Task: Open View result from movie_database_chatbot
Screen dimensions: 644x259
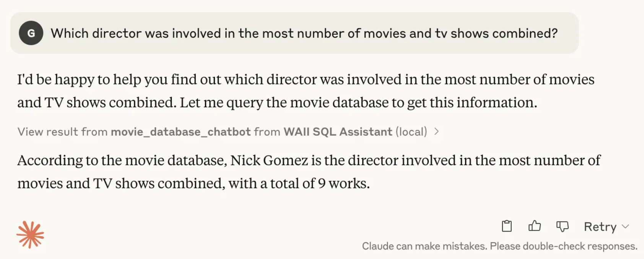Action: click(x=228, y=132)
